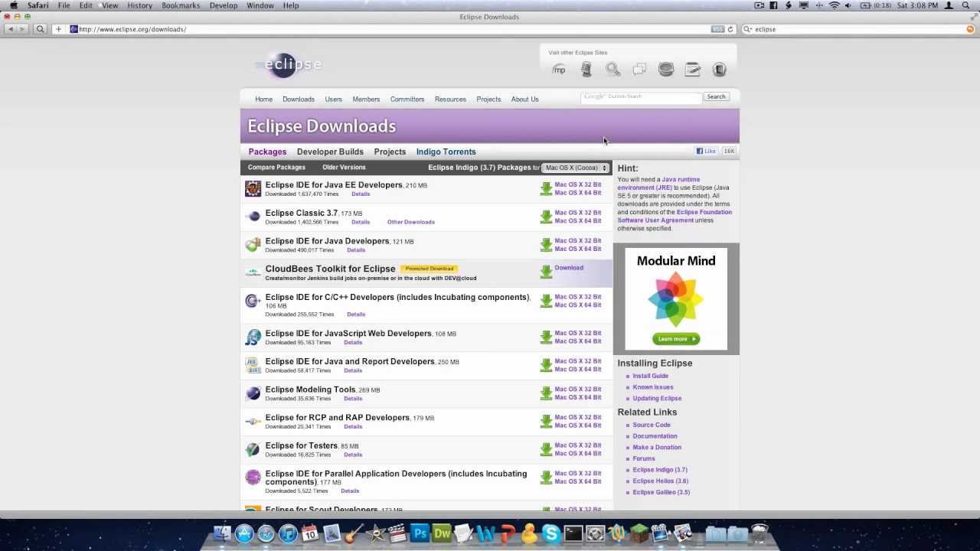Click the Eclipse for Testers package icon
Viewport: 980px width, 551px height.
253,449
